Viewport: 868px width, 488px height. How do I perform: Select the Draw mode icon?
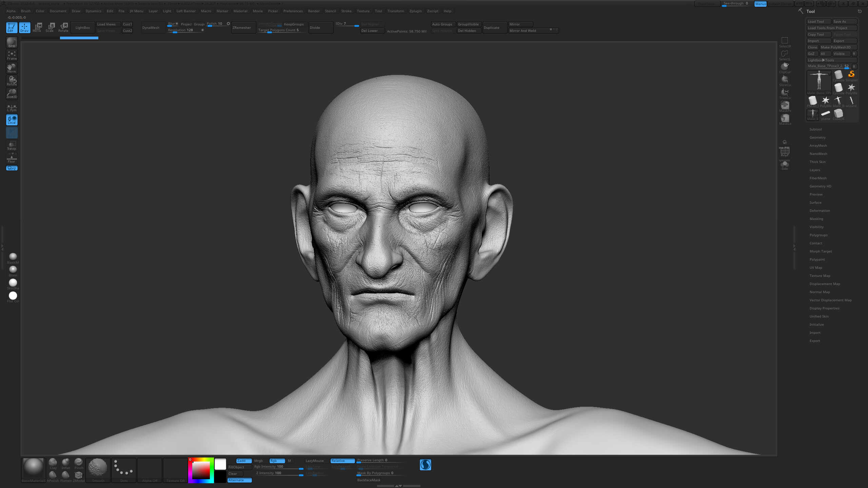(24, 27)
